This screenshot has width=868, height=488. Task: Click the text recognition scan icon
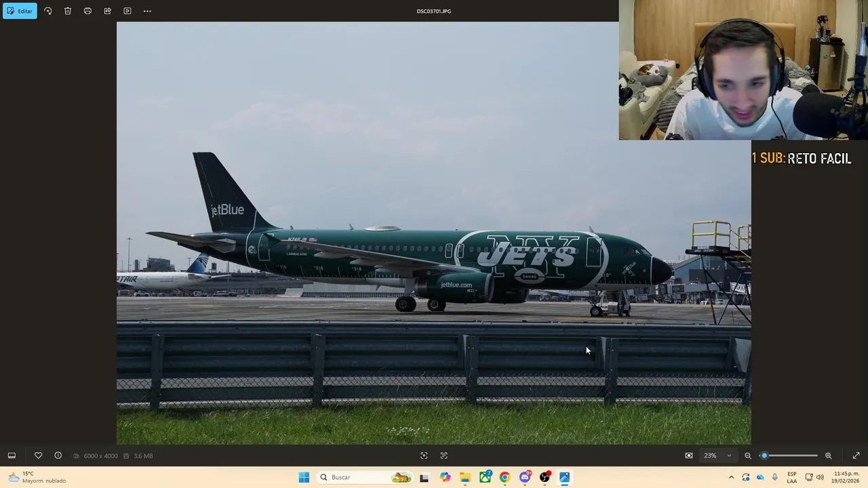444,455
